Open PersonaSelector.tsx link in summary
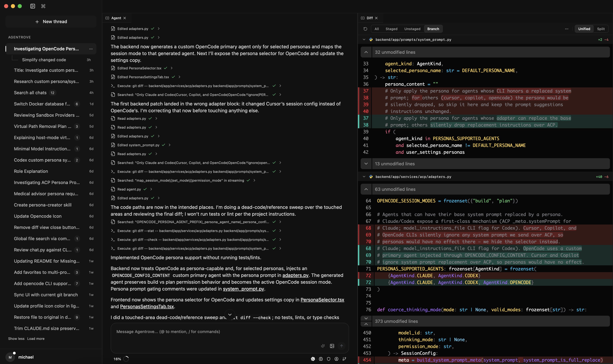 322,300
